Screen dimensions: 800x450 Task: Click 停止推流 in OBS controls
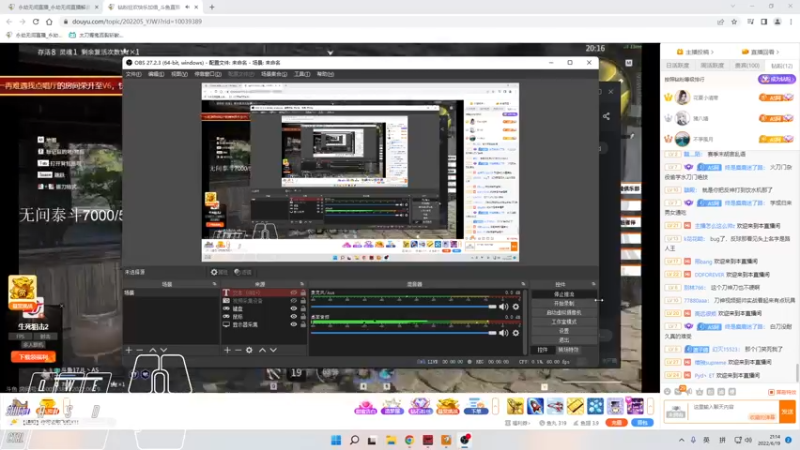564,294
